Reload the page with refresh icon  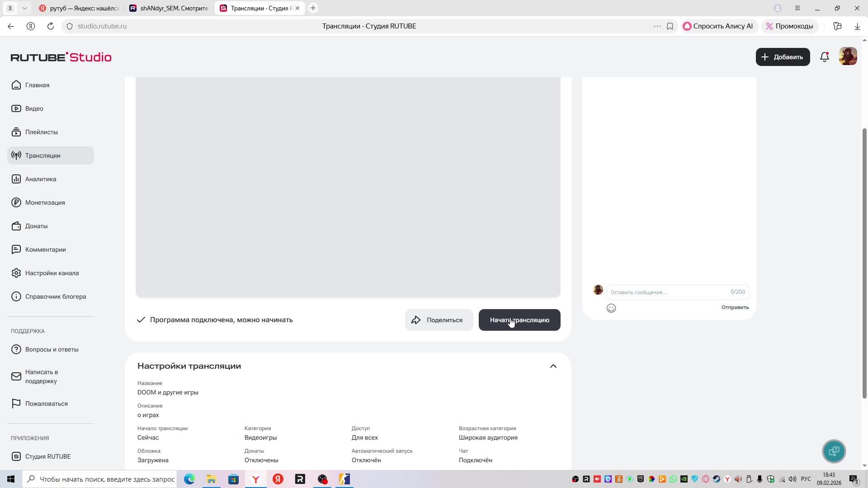[x=51, y=26]
